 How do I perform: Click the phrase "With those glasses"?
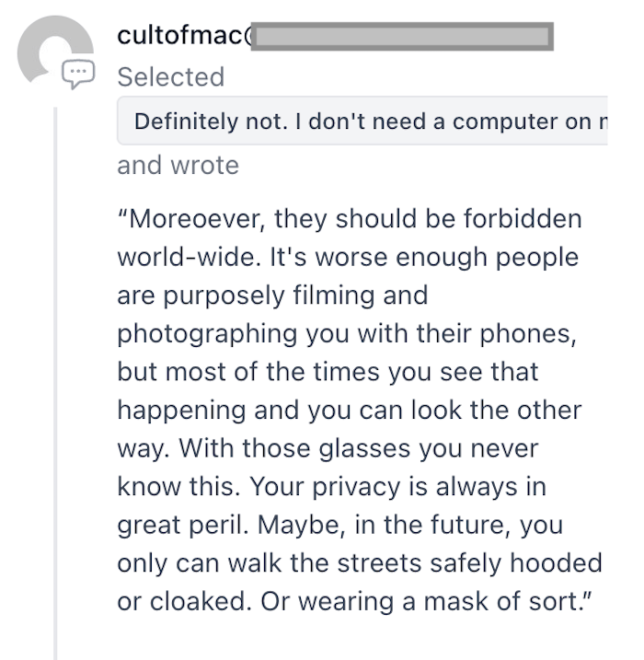click(x=294, y=448)
